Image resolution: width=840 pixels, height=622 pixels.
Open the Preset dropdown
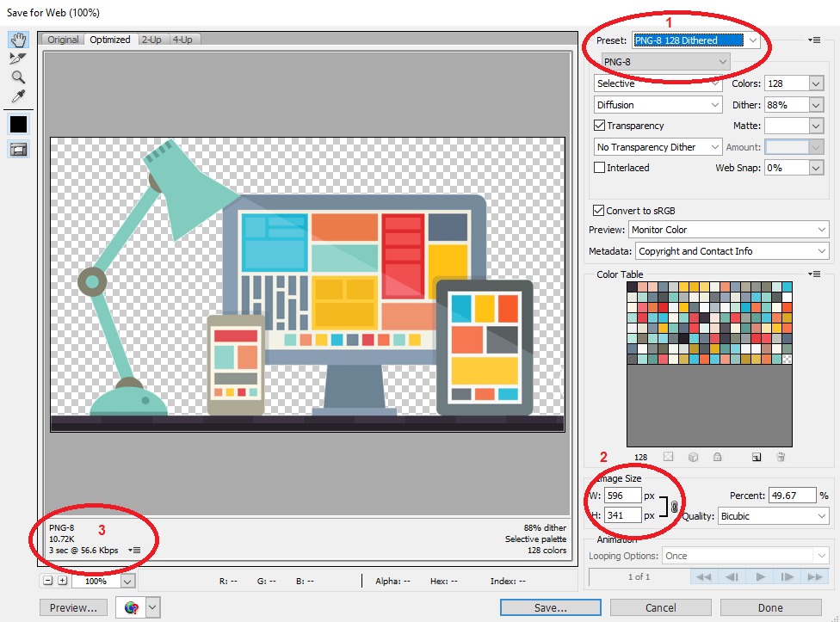(x=696, y=40)
